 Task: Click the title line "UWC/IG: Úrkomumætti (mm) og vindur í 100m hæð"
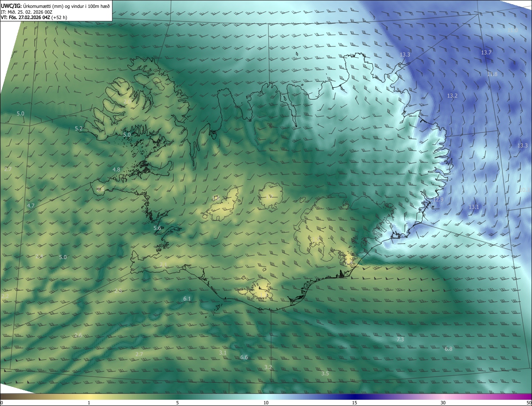(55, 6)
